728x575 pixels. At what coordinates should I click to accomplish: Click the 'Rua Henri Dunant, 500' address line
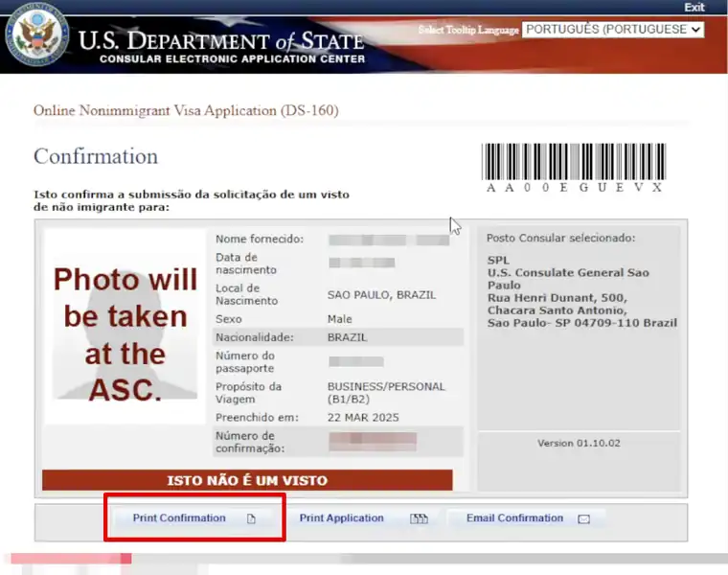click(557, 298)
